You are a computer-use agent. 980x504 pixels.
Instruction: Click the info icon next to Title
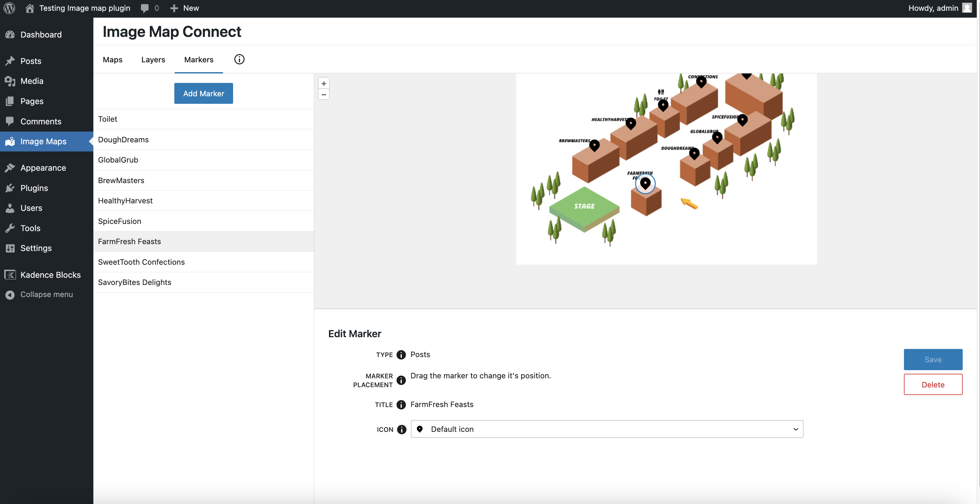click(x=401, y=404)
